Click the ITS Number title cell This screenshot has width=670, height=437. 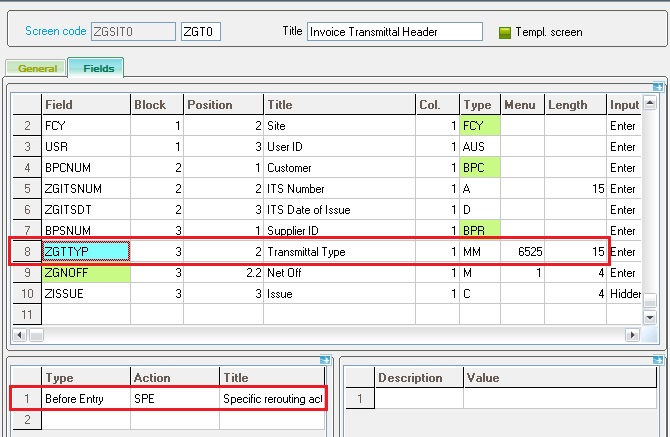click(340, 188)
